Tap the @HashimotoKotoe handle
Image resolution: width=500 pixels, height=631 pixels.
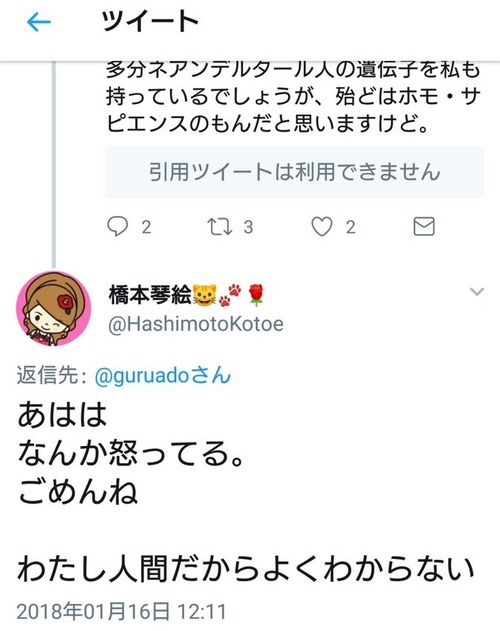[196, 324]
